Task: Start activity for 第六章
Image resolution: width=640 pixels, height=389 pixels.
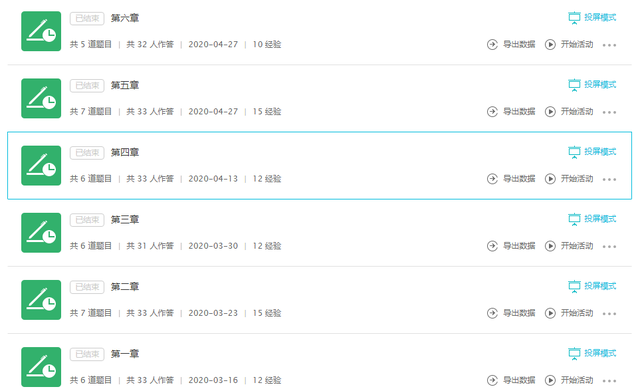Action: (x=569, y=44)
